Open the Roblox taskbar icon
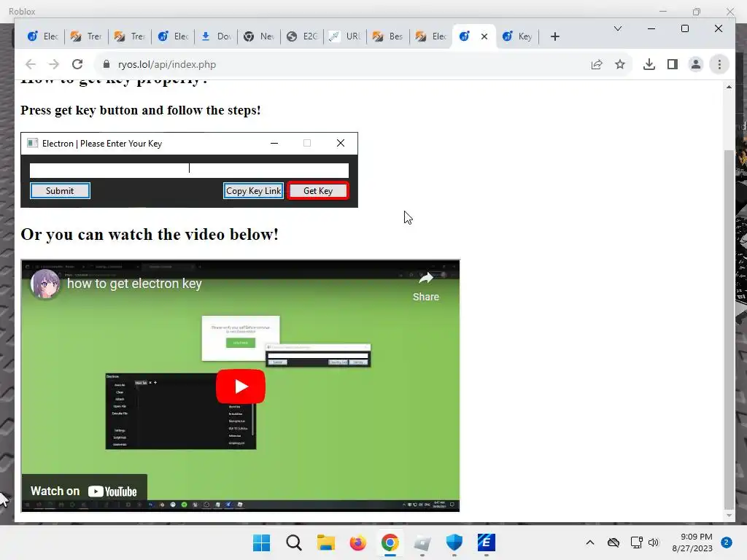Viewport: 747px width, 560px height. click(422, 542)
